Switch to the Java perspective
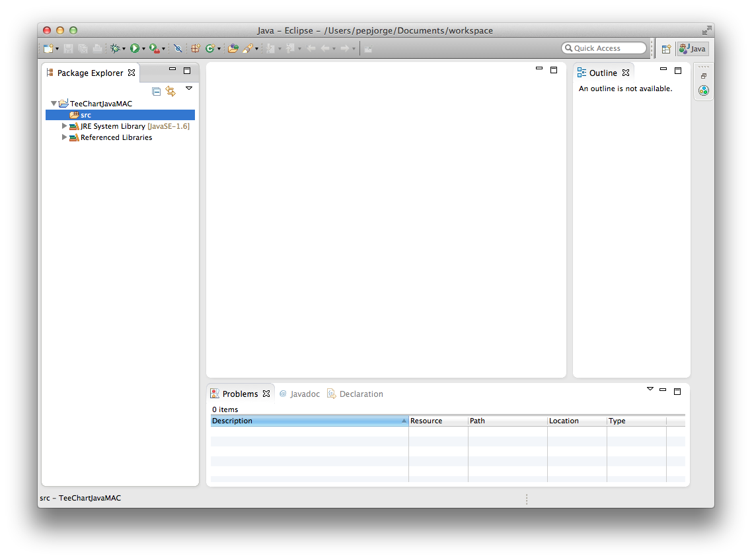 pyautogui.click(x=692, y=49)
